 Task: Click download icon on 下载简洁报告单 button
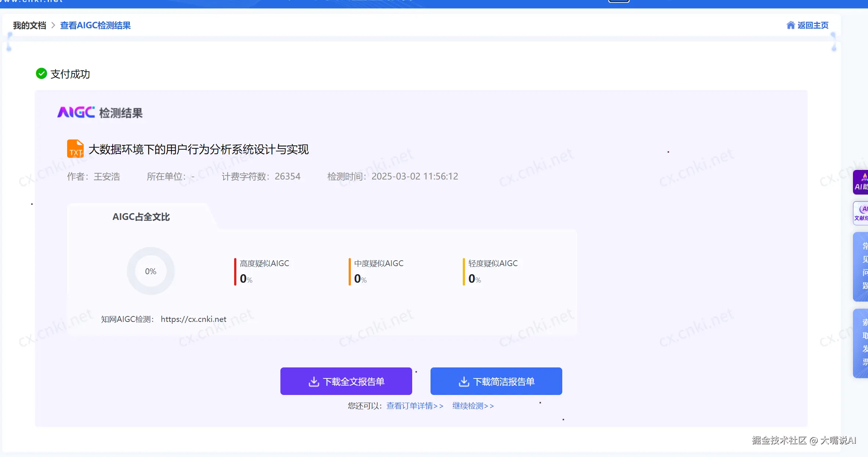coord(464,381)
